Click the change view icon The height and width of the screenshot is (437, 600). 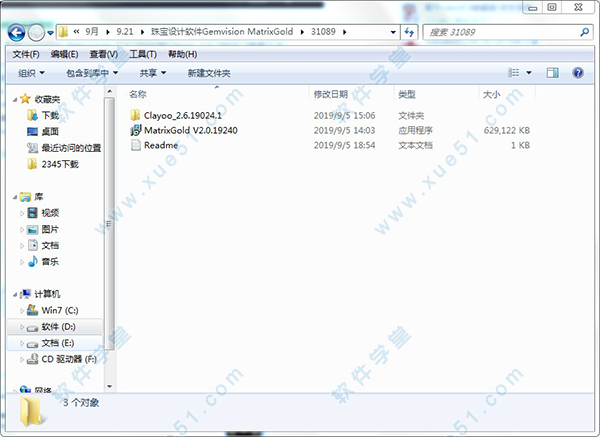(514, 72)
